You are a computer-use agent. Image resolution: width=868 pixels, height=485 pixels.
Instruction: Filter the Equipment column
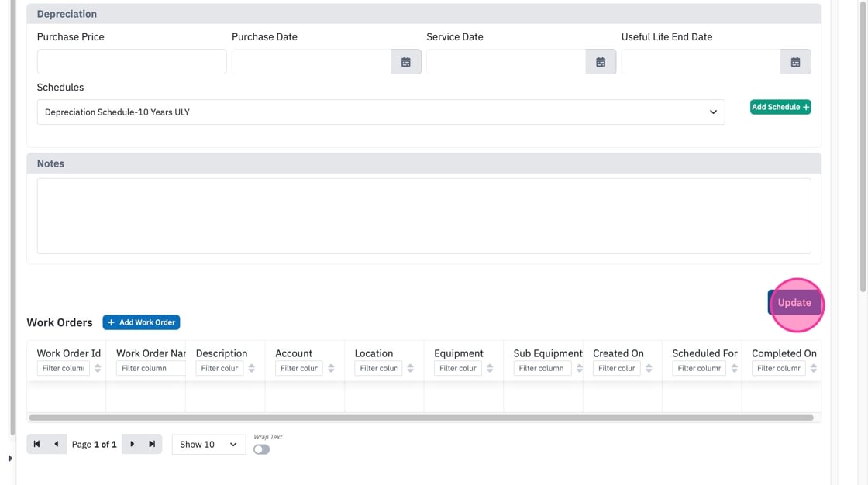tap(458, 368)
